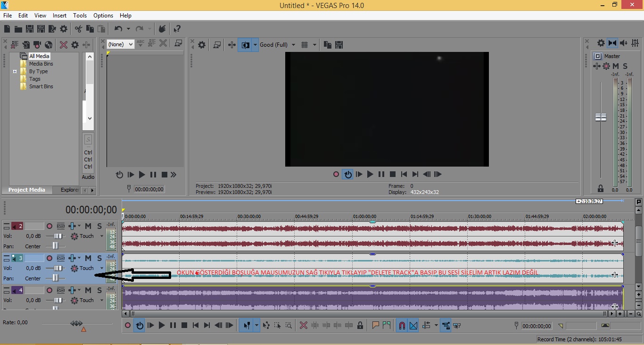Open project Properties gear in main toolbar

64,29
